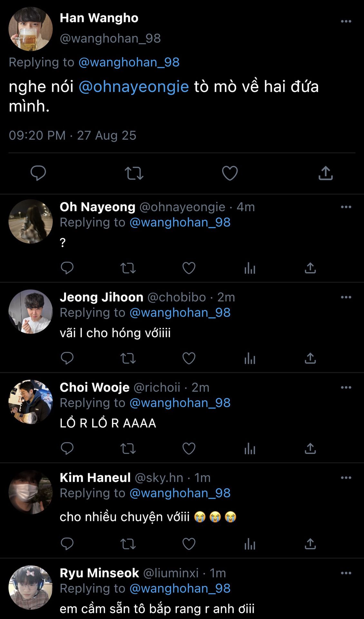The height and width of the screenshot is (619, 364).
Task: Open more options for the main tweet
Action: coord(346,21)
